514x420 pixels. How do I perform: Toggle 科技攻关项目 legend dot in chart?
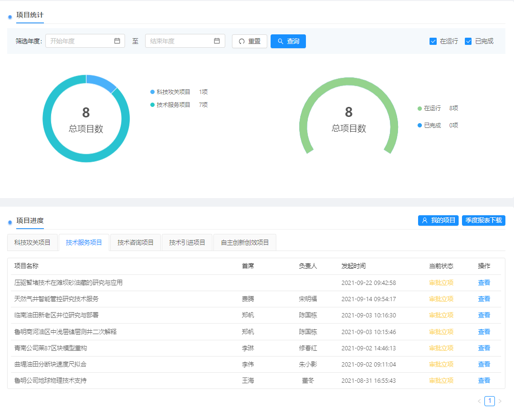pyautogui.click(x=153, y=92)
